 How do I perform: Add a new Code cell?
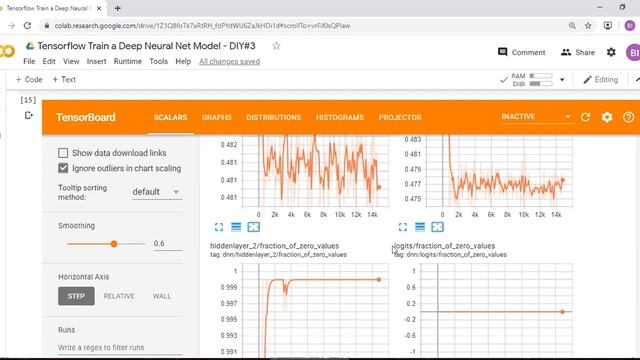(29, 80)
